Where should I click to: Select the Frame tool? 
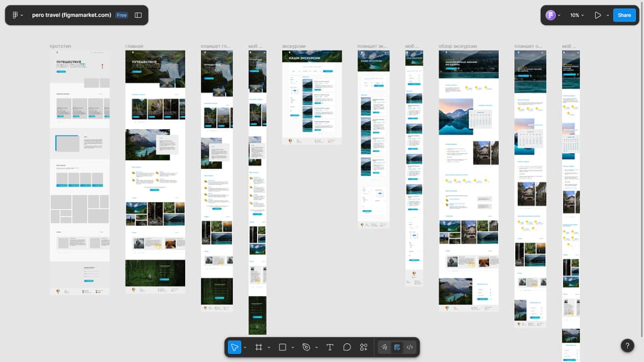259,347
